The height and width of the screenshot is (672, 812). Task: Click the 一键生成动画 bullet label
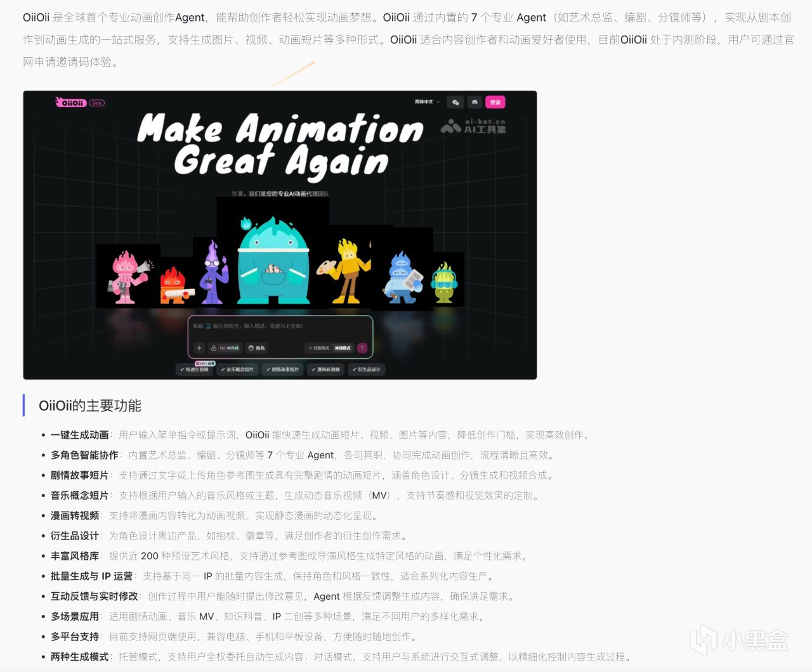(80, 435)
